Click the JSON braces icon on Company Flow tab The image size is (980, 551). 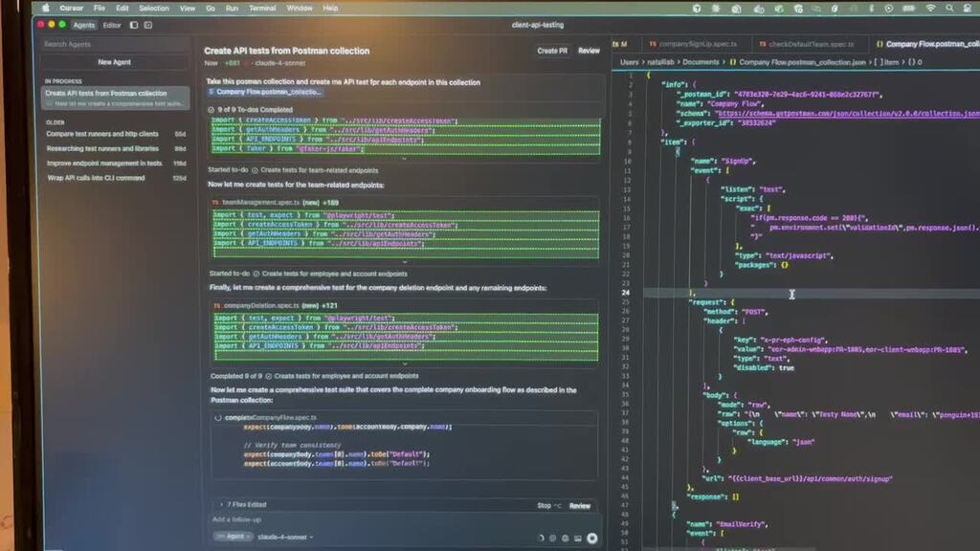[880, 43]
